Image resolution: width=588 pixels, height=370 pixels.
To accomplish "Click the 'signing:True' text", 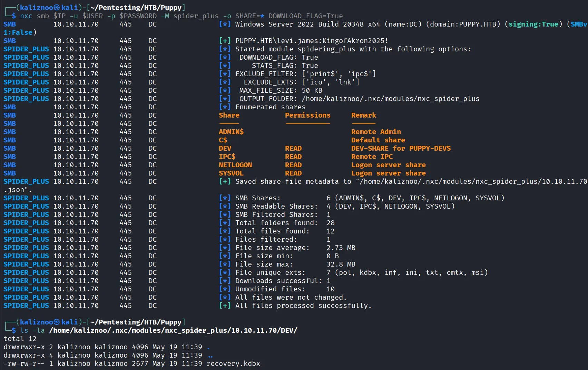I will pos(533,24).
